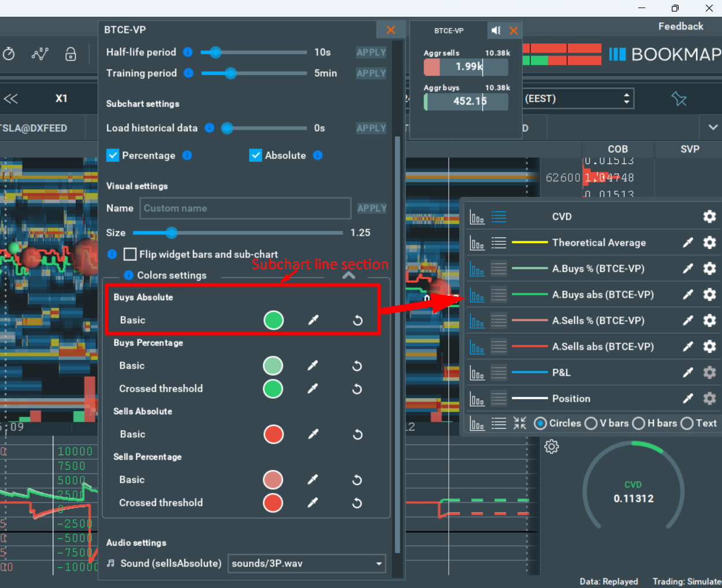
Task: Click the Custom name input field
Action: (x=245, y=208)
